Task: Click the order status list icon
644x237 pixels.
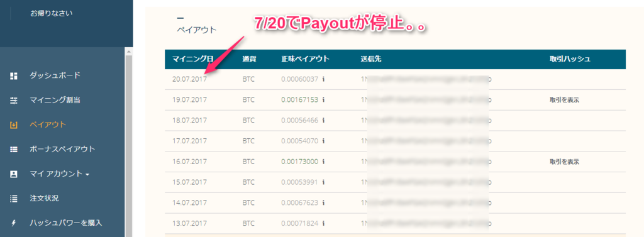Action: click(14, 199)
